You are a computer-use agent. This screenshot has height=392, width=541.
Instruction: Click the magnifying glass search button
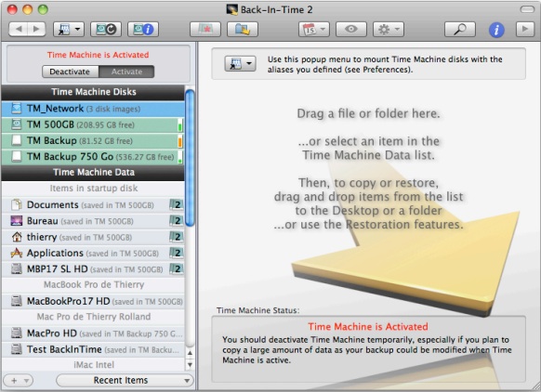tap(460, 30)
